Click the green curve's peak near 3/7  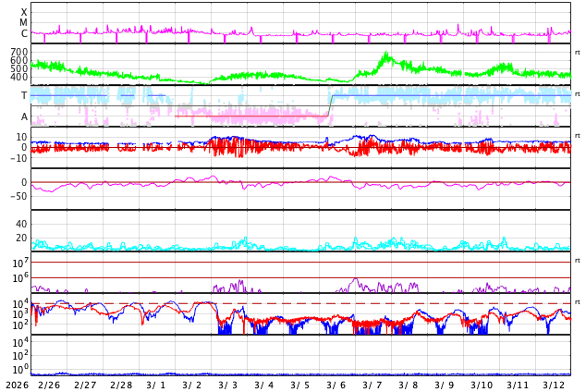click(x=385, y=56)
